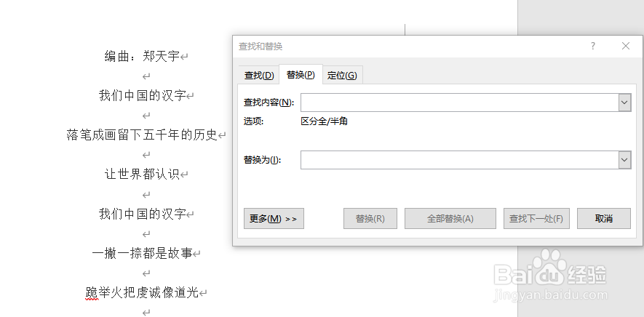The width and height of the screenshot is (644, 317).
Task: Switch to the 查找(D) tab
Action: (x=259, y=75)
